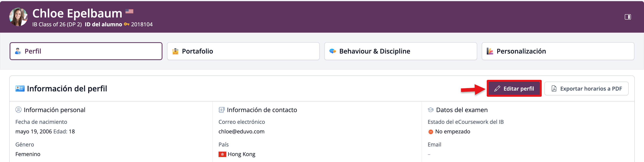
Task: Click the contact book icon beside Información de contacto
Action: (221, 110)
